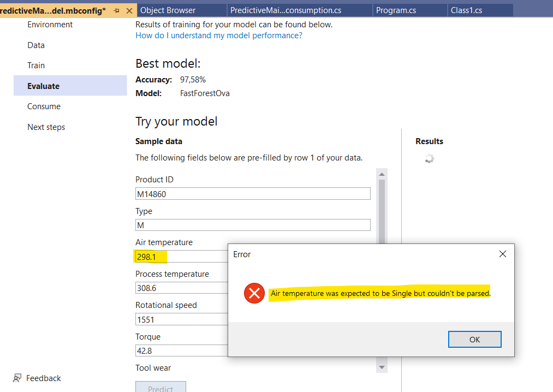Click the loading spinner under Results

429,158
